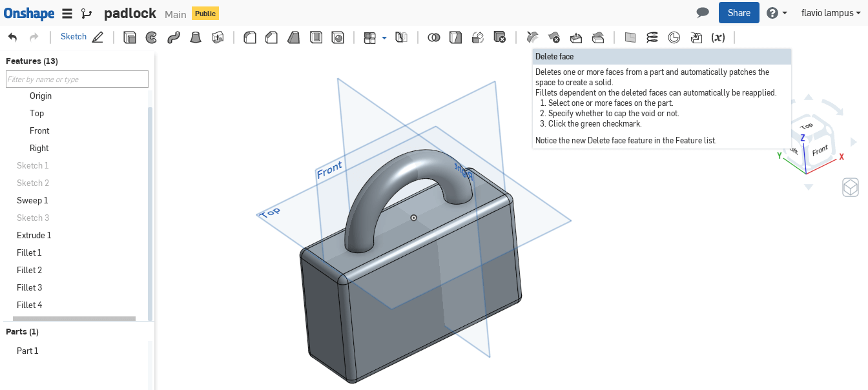Image resolution: width=868 pixels, height=390 pixels.
Task: Select the Delete part tool icon
Action: [500, 37]
